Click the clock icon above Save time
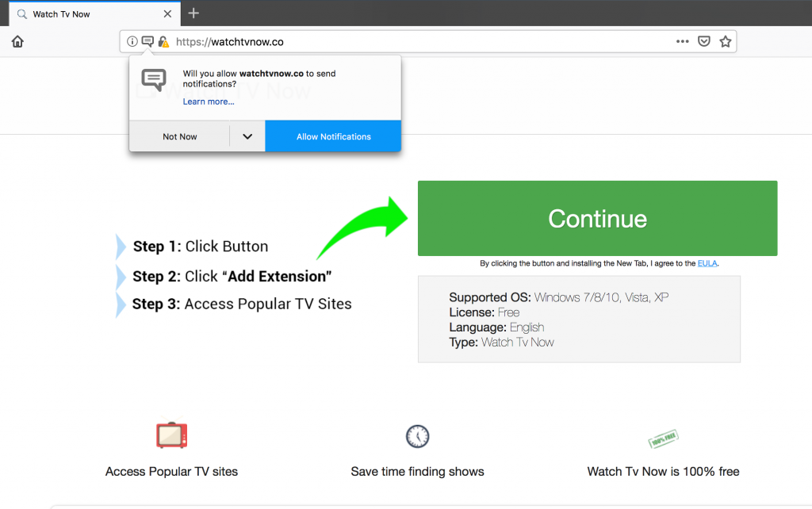Screen dimensions: 812x509 (x=417, y=436)
